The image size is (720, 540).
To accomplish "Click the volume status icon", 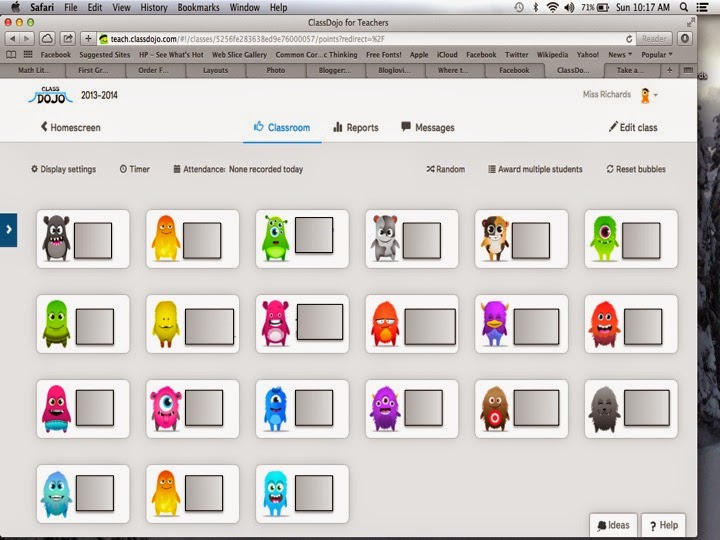I will tap(569, 7).
